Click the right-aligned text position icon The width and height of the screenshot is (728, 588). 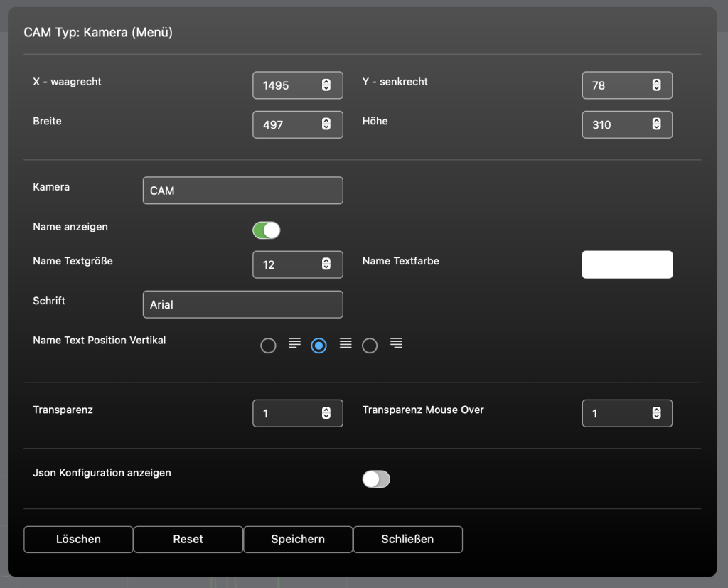[x=396, y=343]
